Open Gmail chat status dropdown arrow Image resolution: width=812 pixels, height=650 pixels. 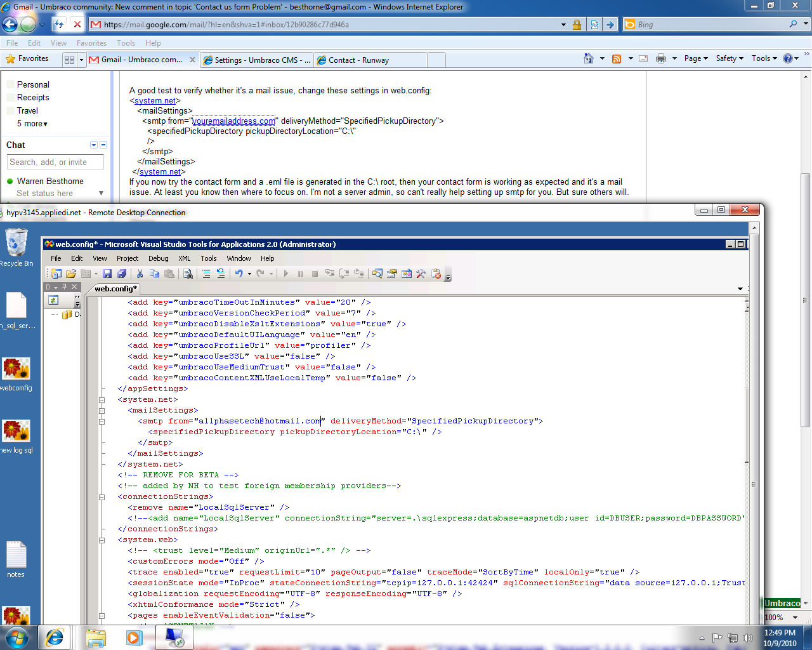pos(101,193)
